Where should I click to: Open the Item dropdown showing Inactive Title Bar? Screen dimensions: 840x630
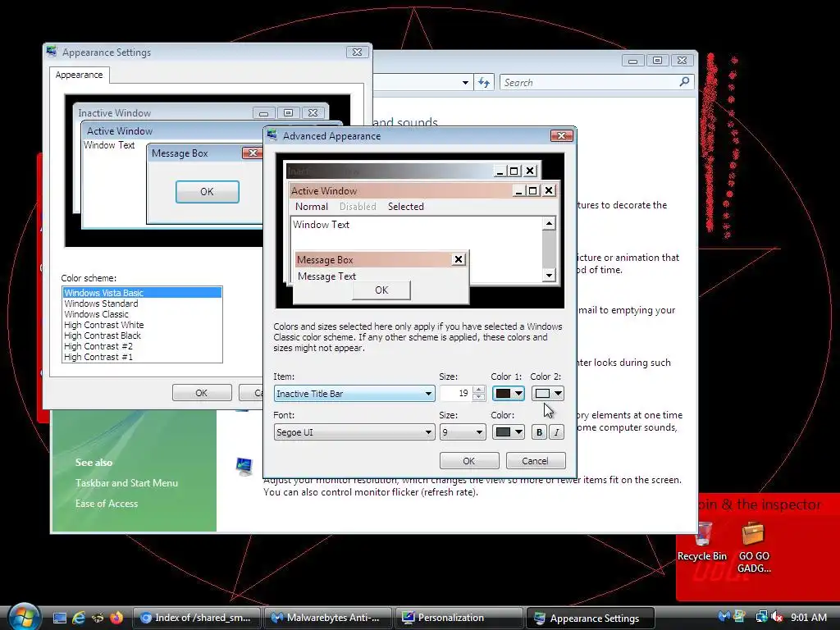354,394
